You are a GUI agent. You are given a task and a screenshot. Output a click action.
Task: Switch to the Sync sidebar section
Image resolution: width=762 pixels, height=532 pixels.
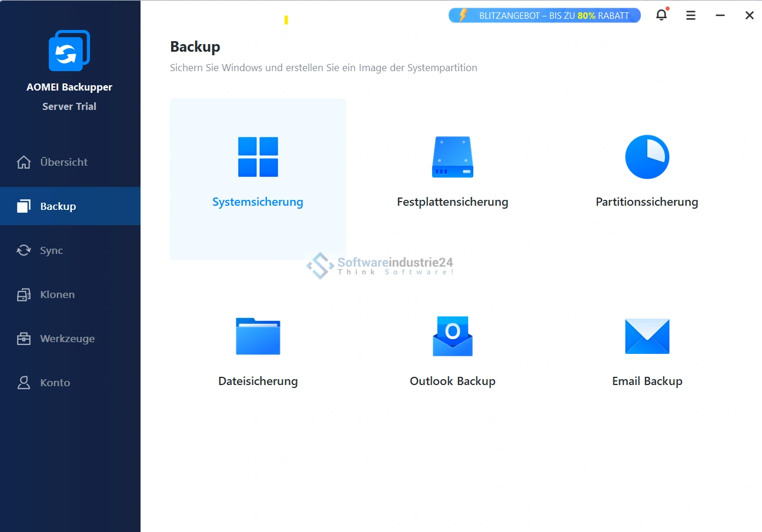tap(51, 250)
